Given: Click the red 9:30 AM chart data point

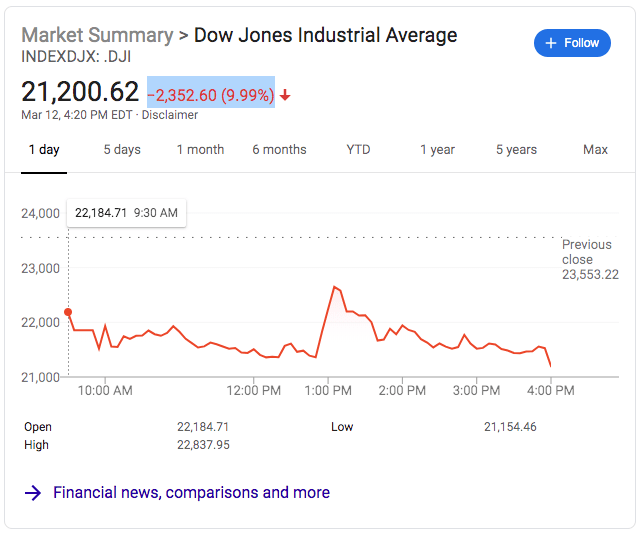Looking at the screenshot, I should [x=68, y=312].
